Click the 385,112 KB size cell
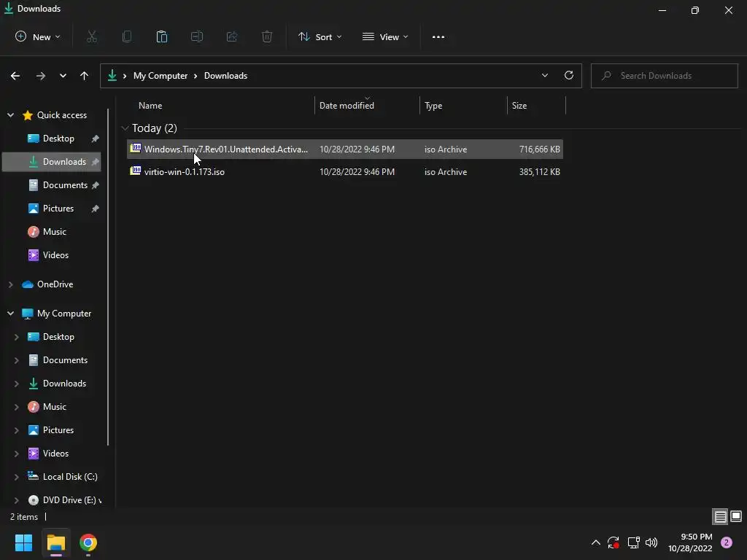The height and width of the screenshot is (560, 747). (x=540, y=172)
